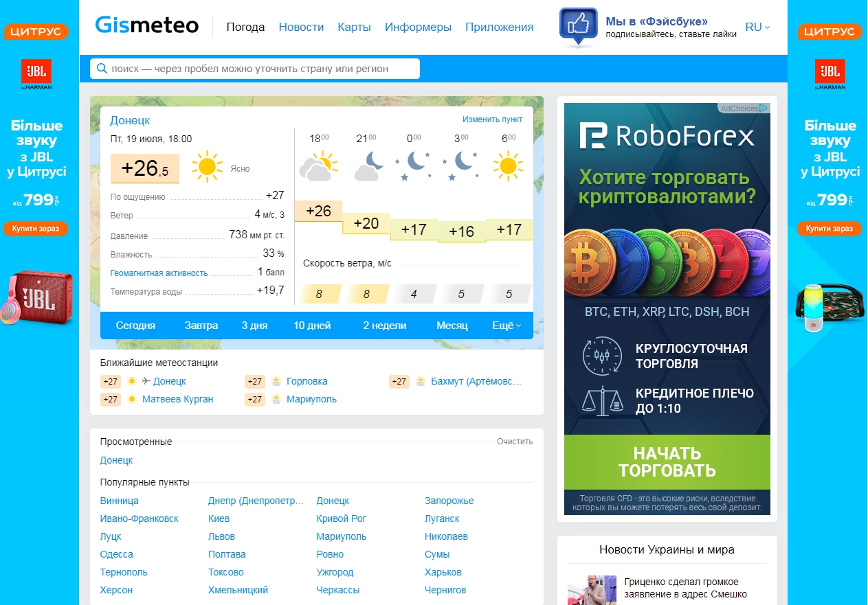The height and width of the screenshot is (605, 868).
Task: Select the 3 дня forecast tab
Action: point(254,326)
